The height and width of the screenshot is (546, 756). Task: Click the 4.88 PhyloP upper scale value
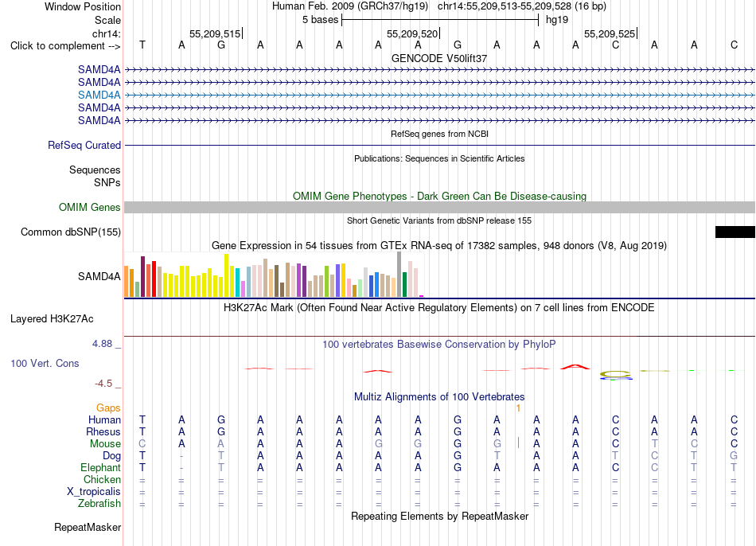coord(102,344)
